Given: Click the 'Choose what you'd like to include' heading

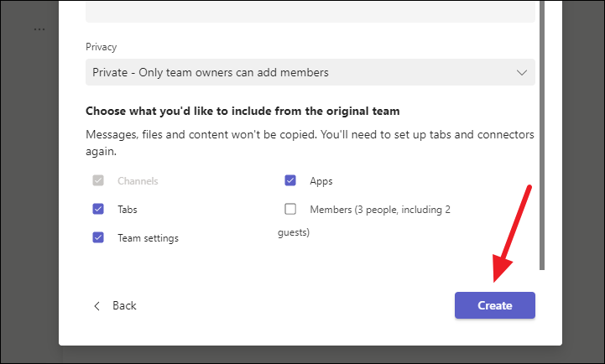Looking at the screenshot, I should (x=243, y=111).
